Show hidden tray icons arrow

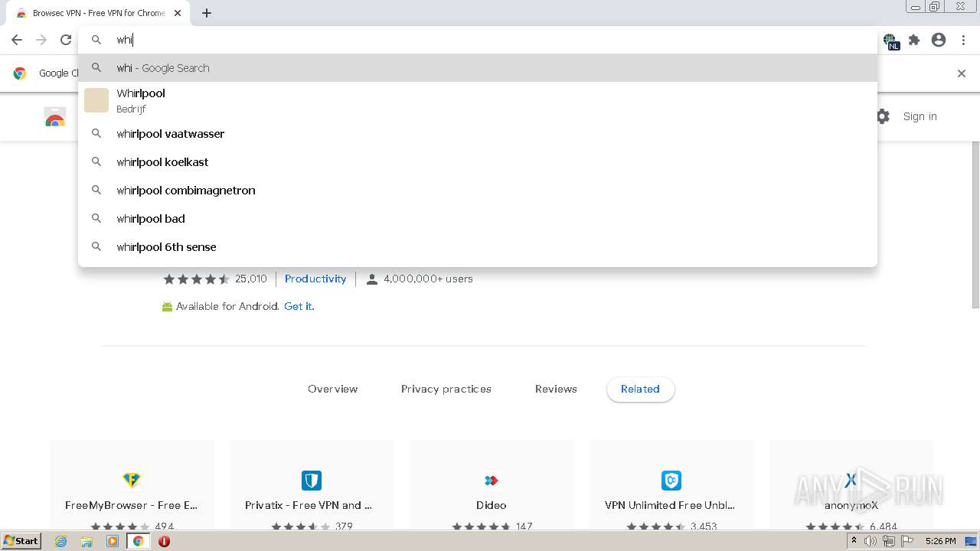pos(854,541)
